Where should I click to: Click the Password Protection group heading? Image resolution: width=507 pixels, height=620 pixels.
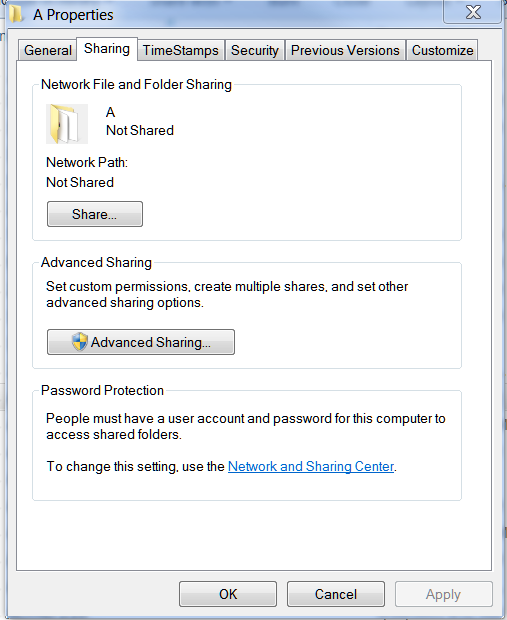point(102,390)
